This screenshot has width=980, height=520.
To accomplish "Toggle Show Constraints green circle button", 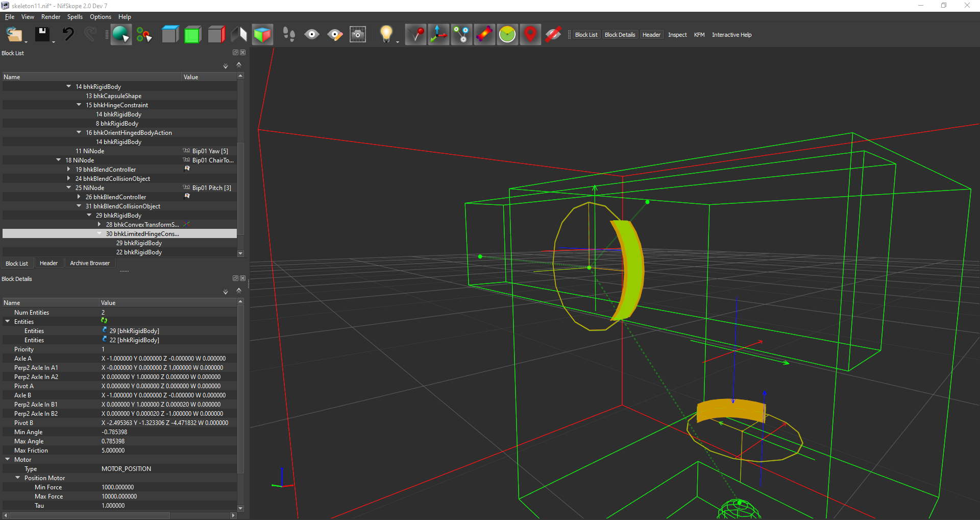I will point(507,35).
